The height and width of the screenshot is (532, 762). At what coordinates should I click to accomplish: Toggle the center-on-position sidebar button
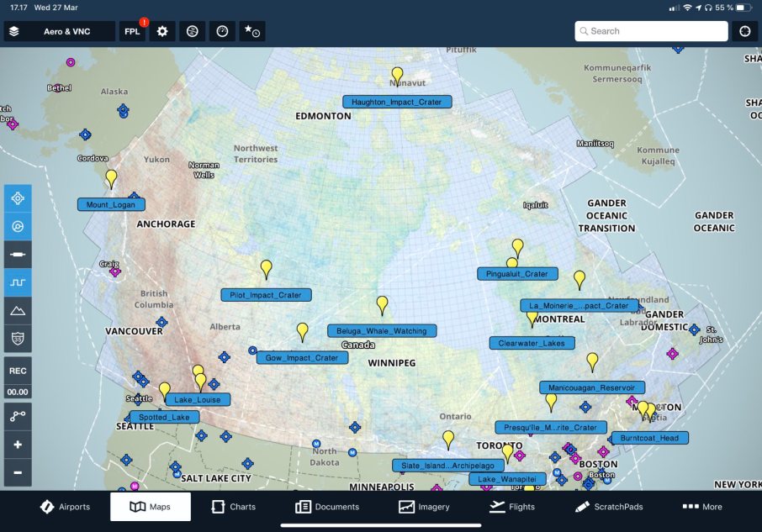click(18, 198)
